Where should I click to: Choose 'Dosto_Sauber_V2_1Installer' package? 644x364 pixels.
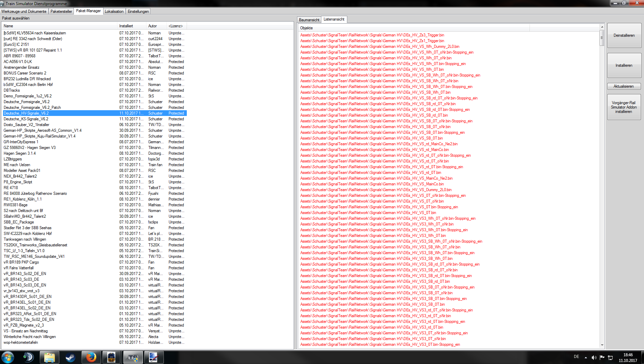pyautogui.click(x=95, y=125)
